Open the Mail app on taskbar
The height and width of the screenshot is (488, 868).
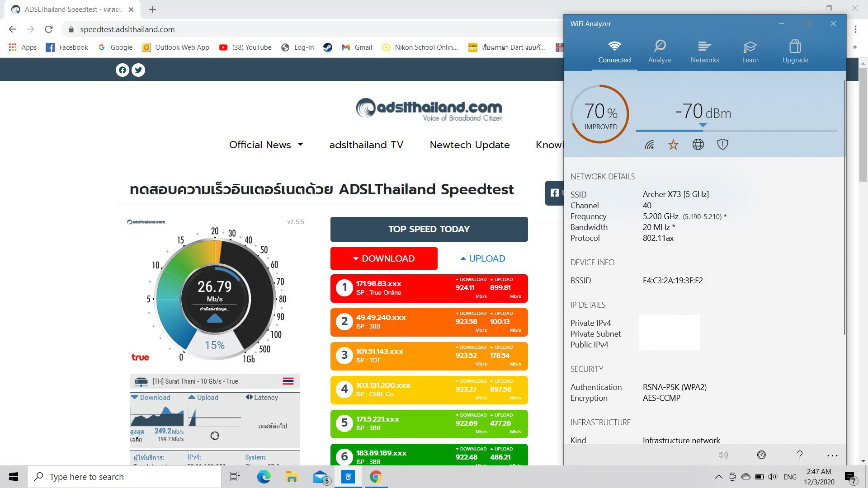tap(321, 477)
